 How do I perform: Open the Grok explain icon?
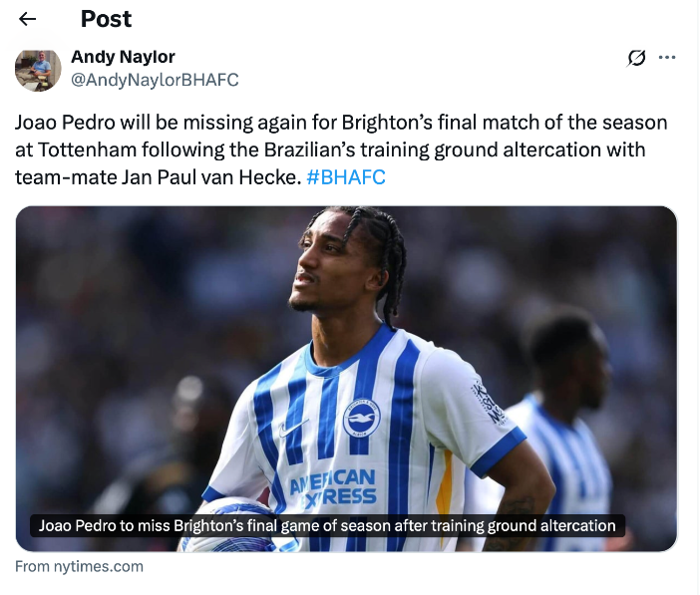(x=636, y=58)
